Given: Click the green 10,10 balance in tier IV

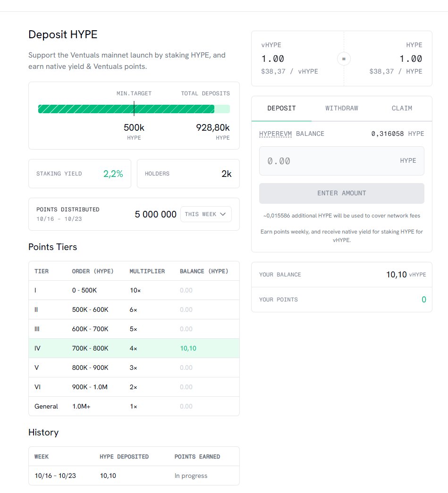Looking at the screenshot, I should 188,348.
